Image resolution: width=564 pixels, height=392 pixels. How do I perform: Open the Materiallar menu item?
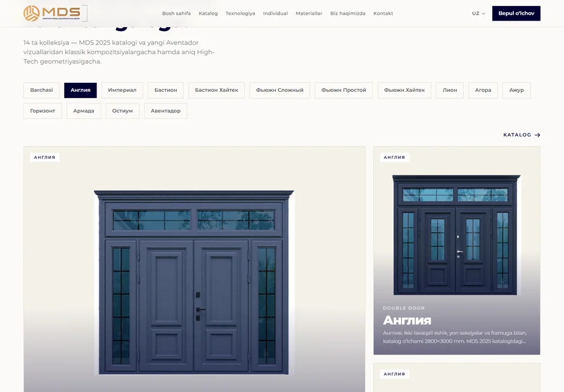pos(308,14)
